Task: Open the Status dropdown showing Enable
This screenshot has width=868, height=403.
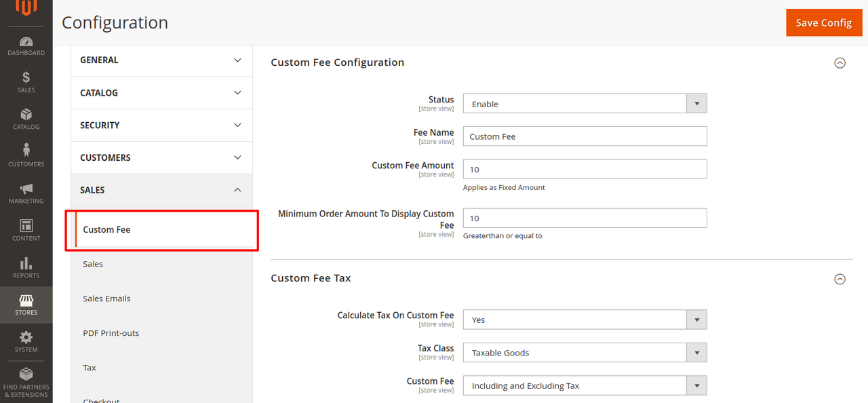Action: click(x=585, y=104)
